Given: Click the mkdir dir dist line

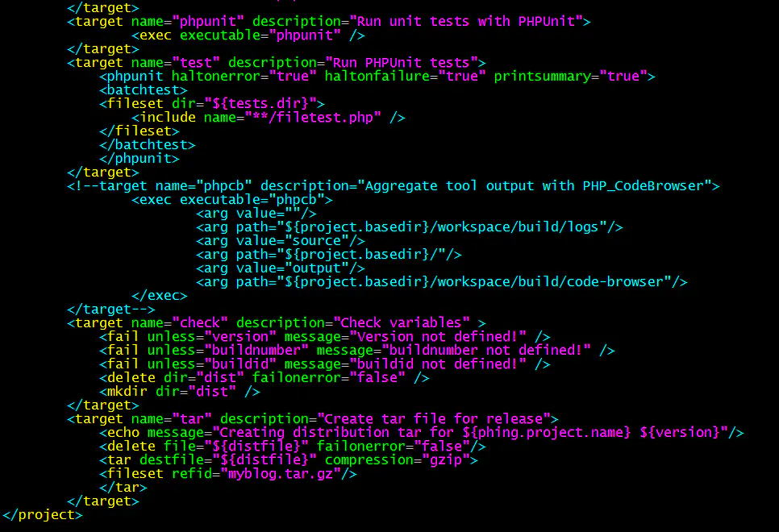Looking at the screenshot, I should (x=179, y=392).
